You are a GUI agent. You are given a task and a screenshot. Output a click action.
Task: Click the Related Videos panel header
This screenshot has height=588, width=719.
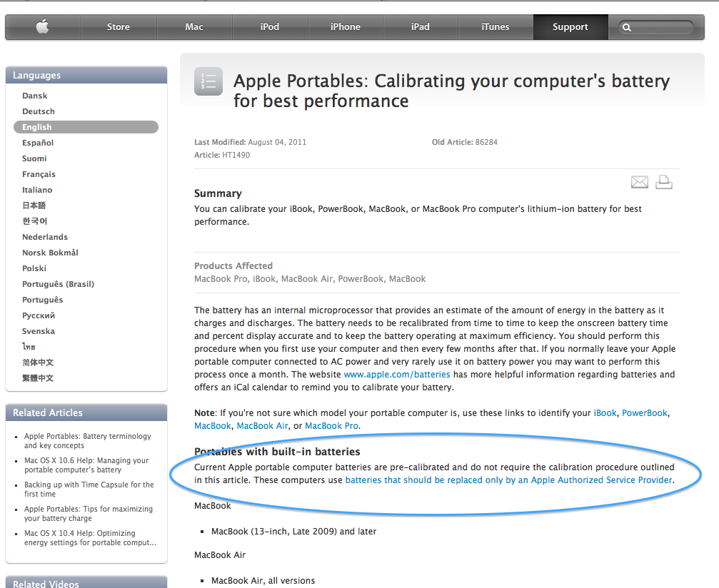[x=86, y=582]
